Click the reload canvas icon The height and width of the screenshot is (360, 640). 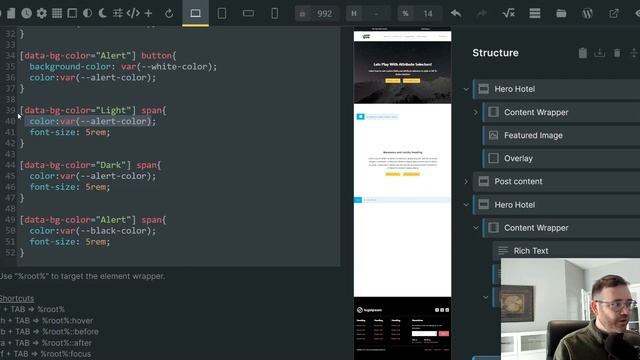point(169,14)
